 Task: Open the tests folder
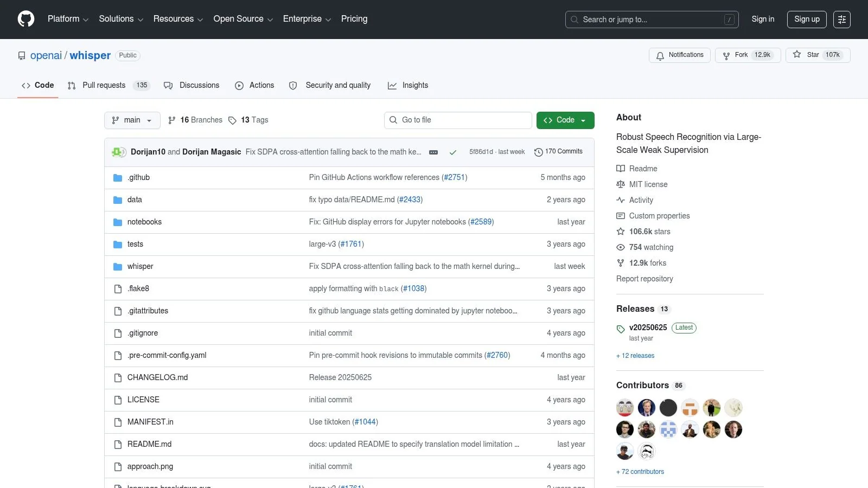[136, 244]
